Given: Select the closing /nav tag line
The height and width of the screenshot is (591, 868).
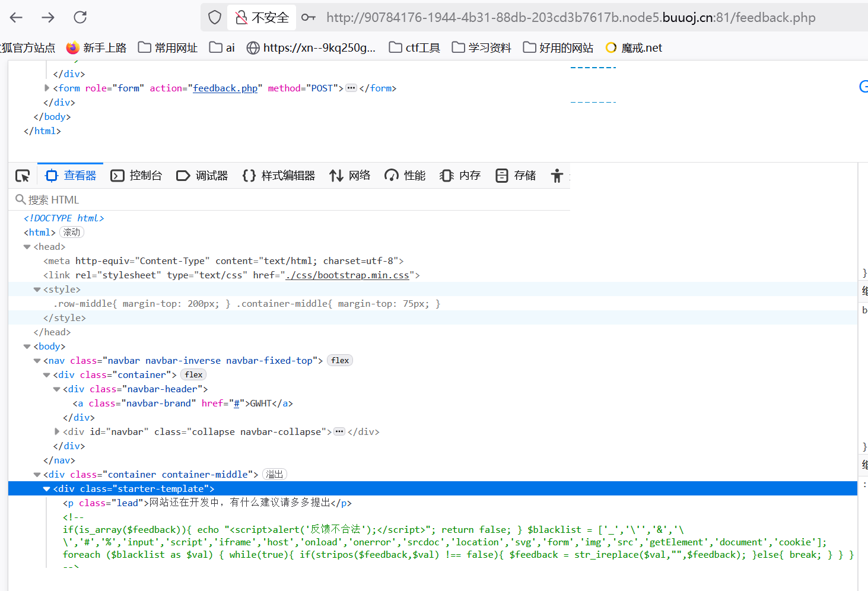Looking at the screenshot, I should (59, 460).
